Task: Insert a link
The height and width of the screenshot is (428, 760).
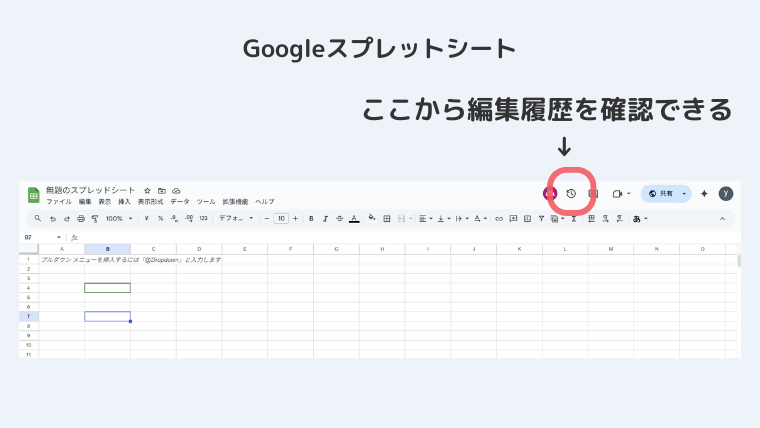Action: 499,219
